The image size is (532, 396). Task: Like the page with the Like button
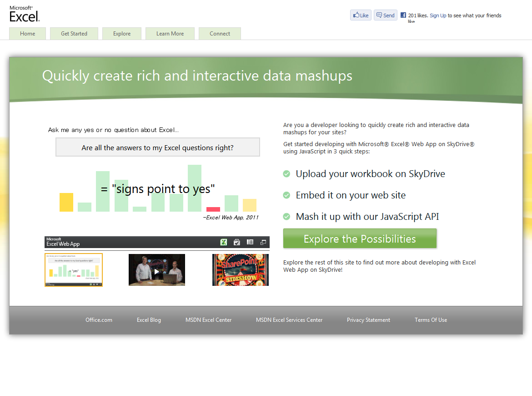[361, 15]
